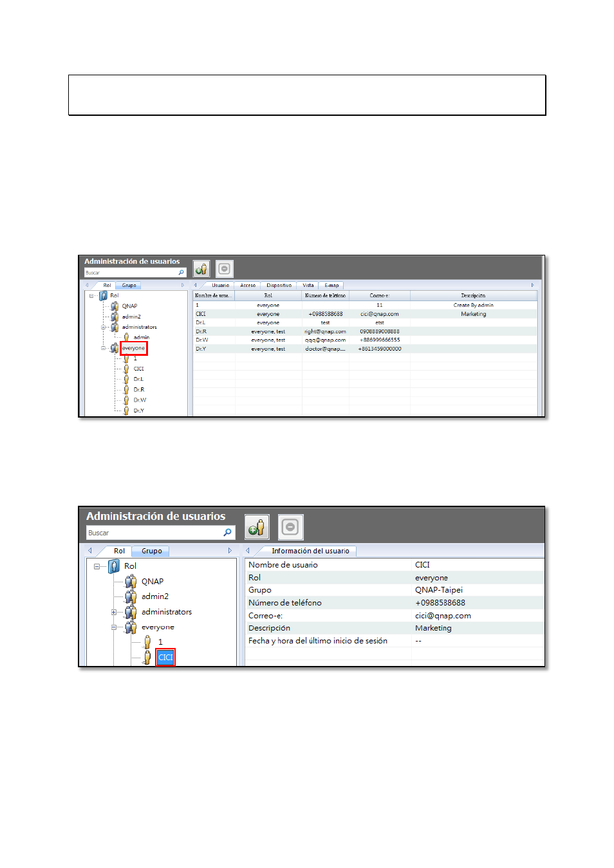Collapse the Rol root node in the user-list tree
Viewport: 614px width, 868px height.
coord(91,296)
